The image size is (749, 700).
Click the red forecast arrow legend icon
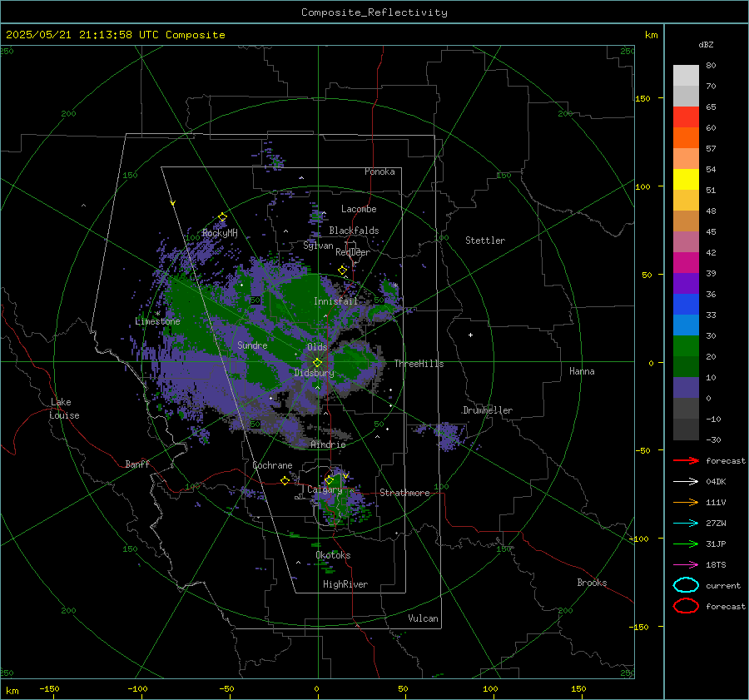click(x=686, y=460)
